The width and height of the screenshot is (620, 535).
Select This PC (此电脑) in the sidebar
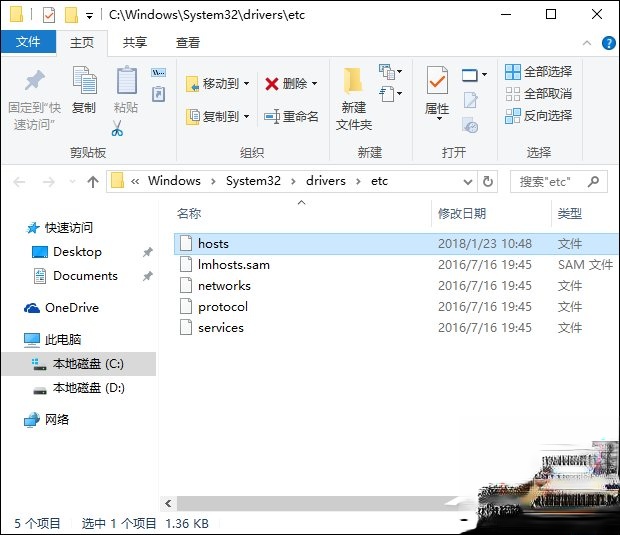[53, 339]
